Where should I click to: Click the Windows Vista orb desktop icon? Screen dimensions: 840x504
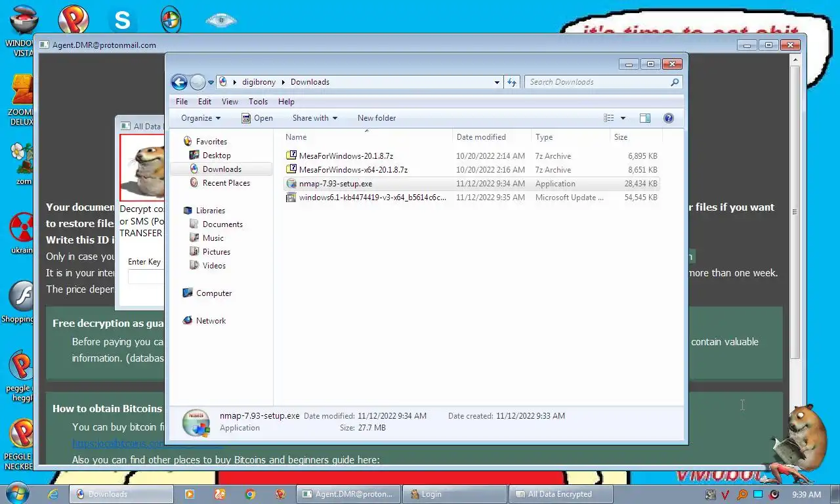171,20
